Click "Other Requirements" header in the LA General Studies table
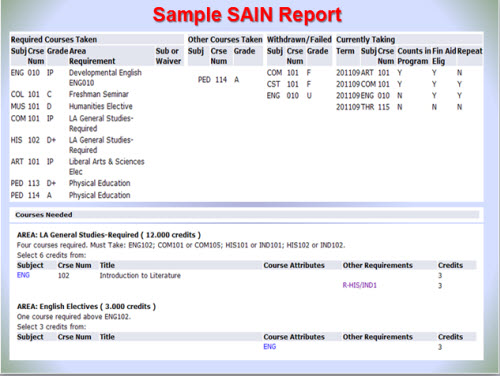 pos(378,265)
